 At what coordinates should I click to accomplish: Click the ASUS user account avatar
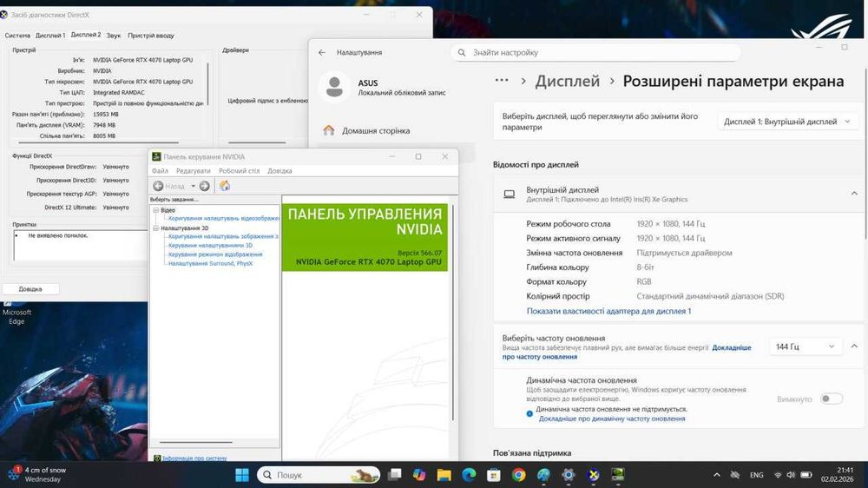pos(334,87)
